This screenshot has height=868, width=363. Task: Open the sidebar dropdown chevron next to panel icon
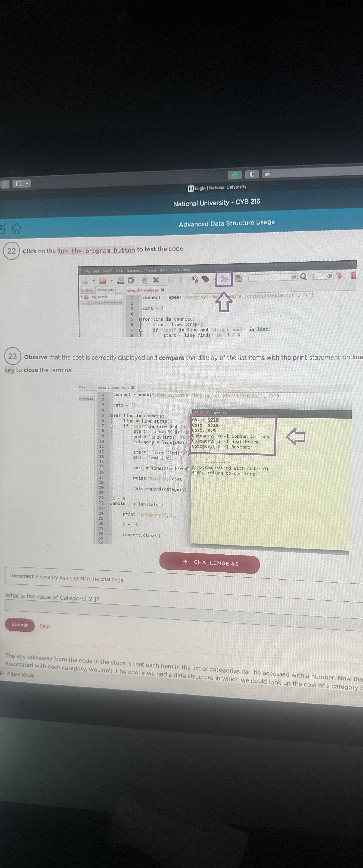click(27, 184)
